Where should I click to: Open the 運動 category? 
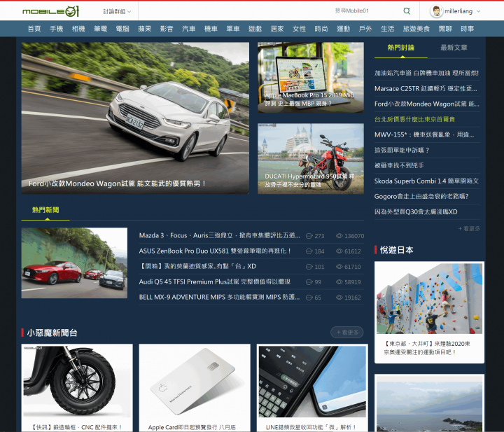tap(343, 29)
